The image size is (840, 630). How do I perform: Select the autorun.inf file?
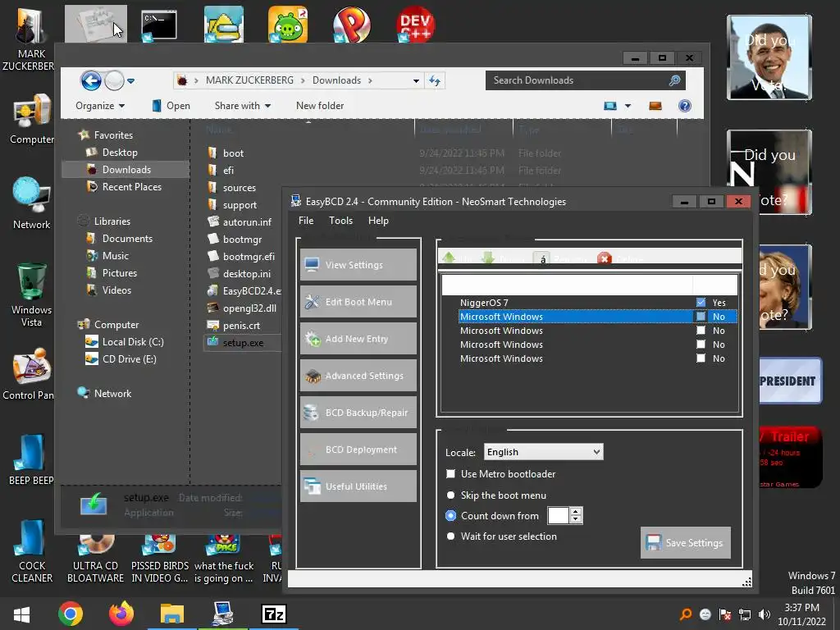pos(240,221)
